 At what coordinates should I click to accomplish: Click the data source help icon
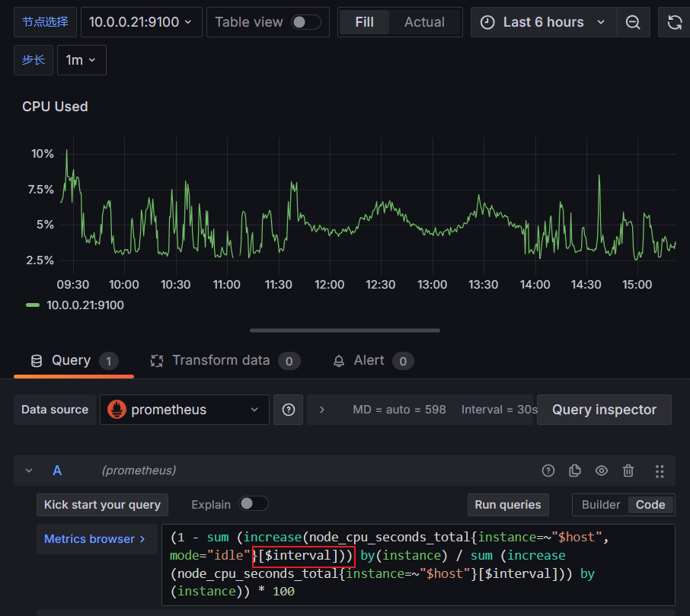(289, 410)
